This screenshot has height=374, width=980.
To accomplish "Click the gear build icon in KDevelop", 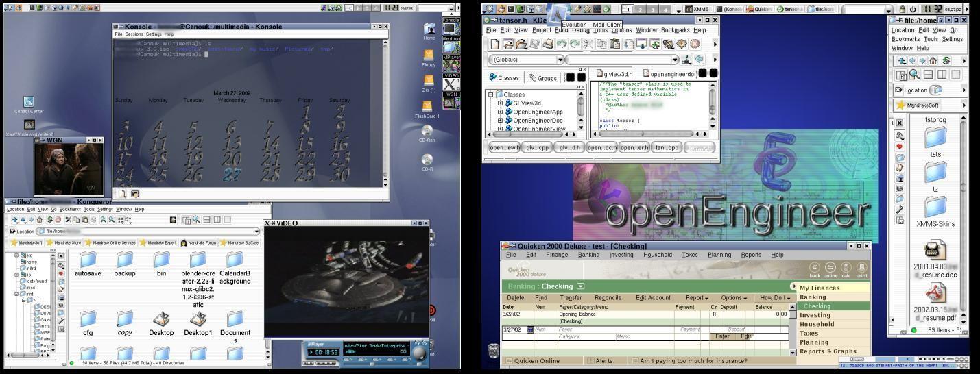I will (681, 44).
